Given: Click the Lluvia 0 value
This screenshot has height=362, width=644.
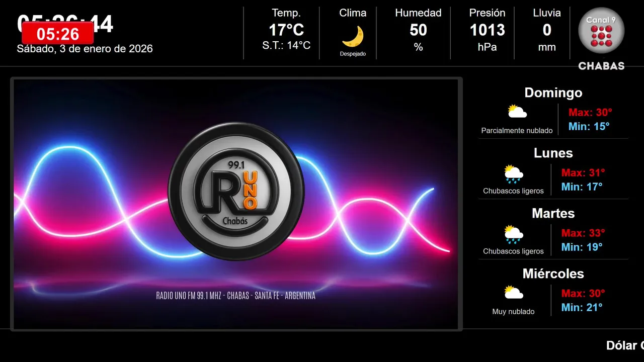Looking at the screenshot, I should tap(547, 30).
